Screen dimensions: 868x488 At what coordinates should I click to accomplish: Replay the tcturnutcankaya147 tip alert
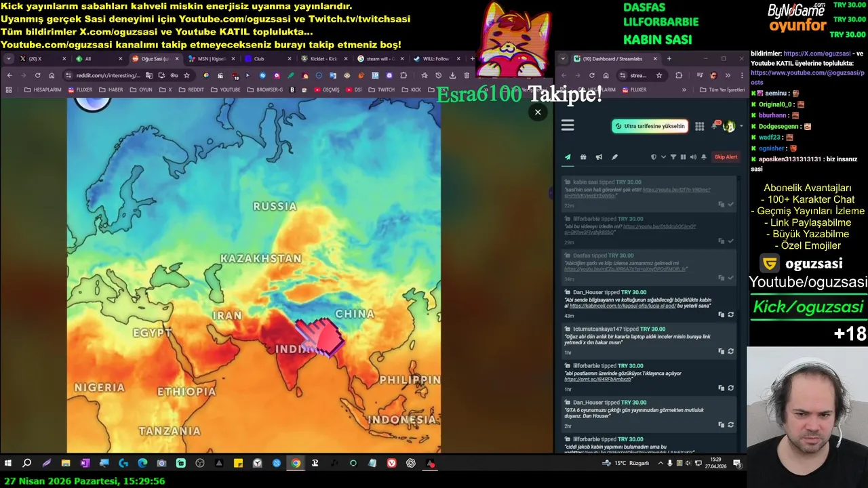click(x=730, y=351)
